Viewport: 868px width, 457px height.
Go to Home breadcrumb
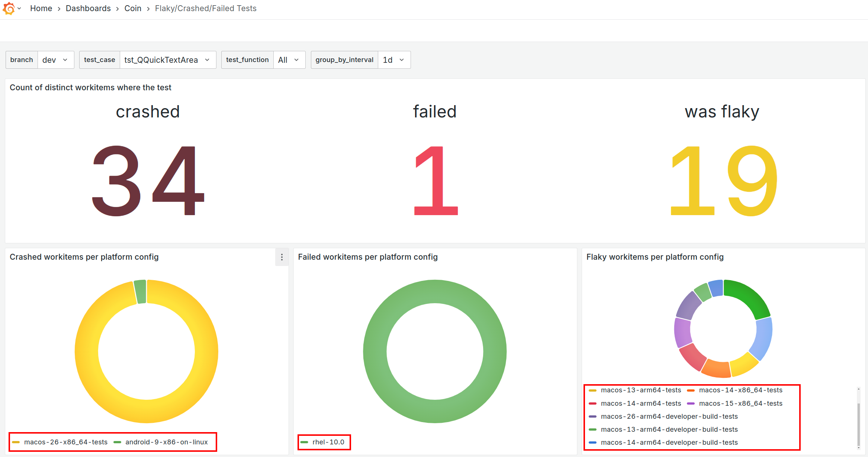pos(41,8)
